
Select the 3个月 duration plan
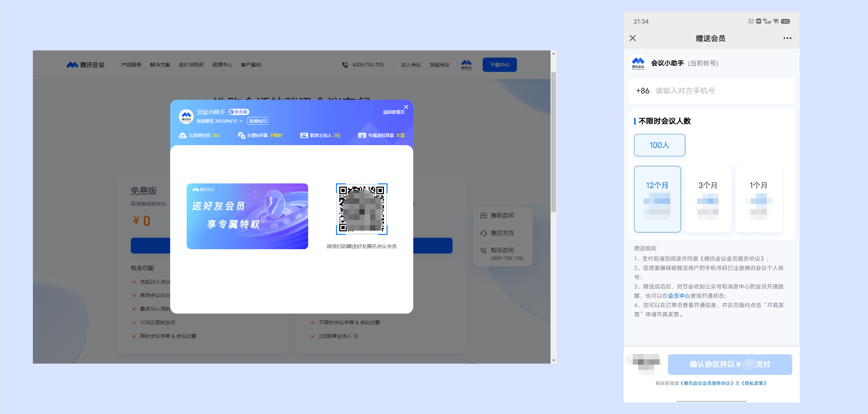[708, 199]
